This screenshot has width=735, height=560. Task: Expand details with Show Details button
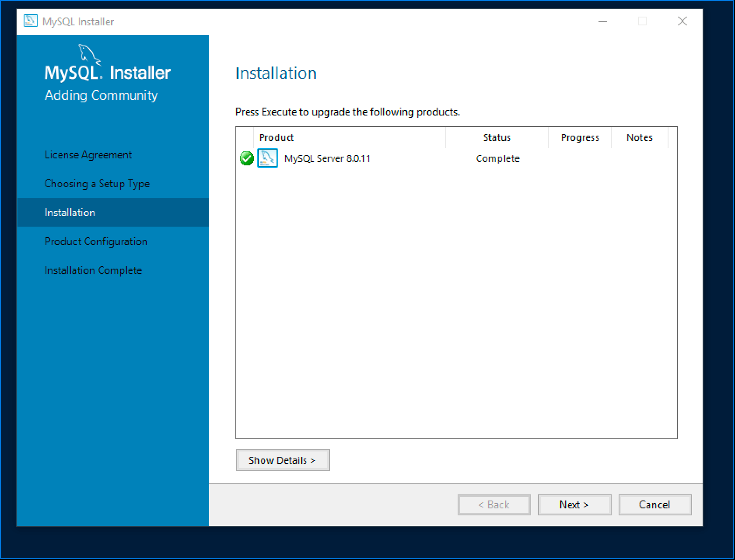pos(283,460)
